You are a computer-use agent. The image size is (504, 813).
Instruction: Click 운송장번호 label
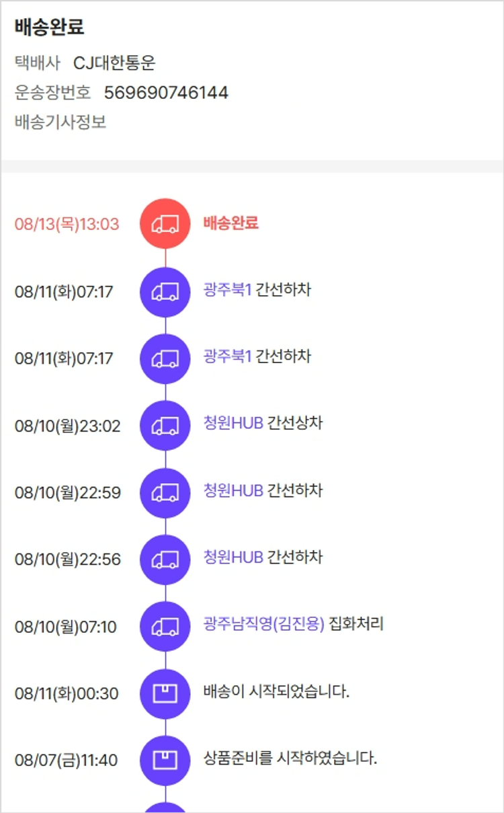coord(52,92)
